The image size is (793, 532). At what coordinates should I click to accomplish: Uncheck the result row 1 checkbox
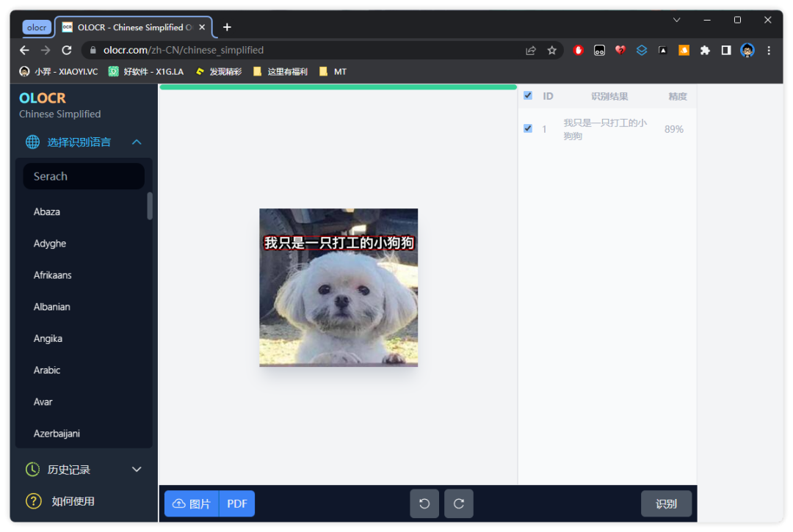(528, 128)
